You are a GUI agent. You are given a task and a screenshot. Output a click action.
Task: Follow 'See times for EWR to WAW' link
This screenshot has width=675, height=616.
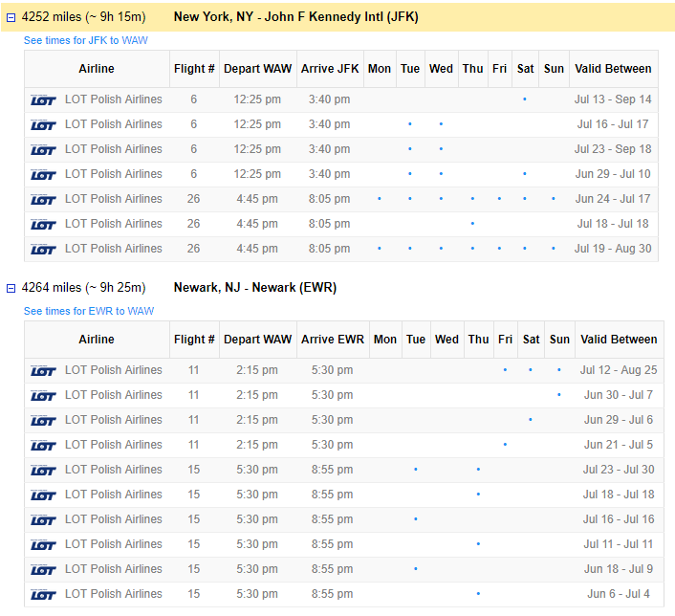[x=88, y=311]
